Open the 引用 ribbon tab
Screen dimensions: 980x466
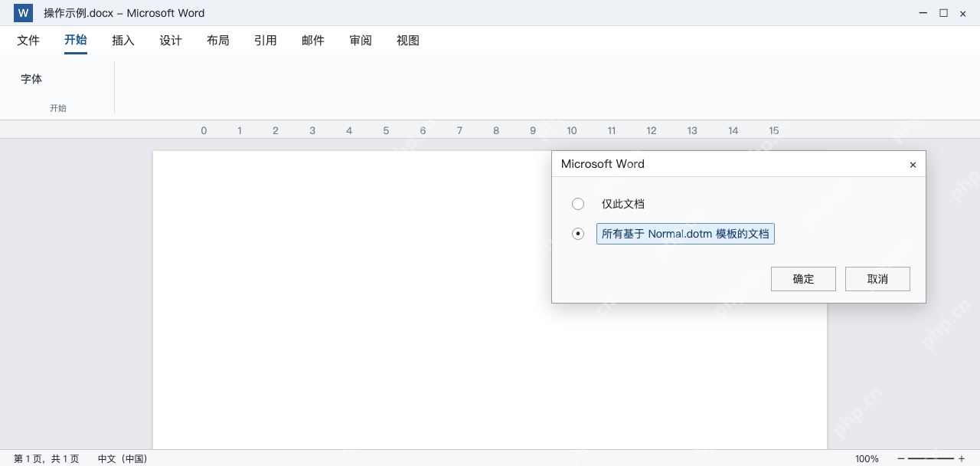[x=266, y=41]
